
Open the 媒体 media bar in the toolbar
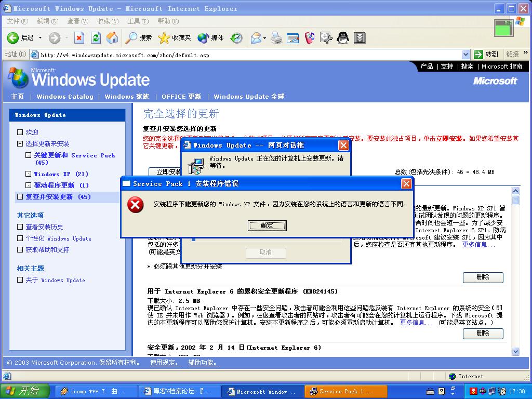point(210,37)
